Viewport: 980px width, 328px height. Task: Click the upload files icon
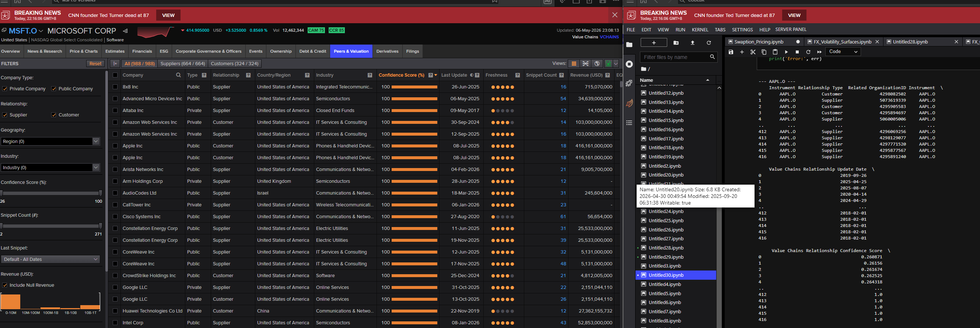point(692,43)
